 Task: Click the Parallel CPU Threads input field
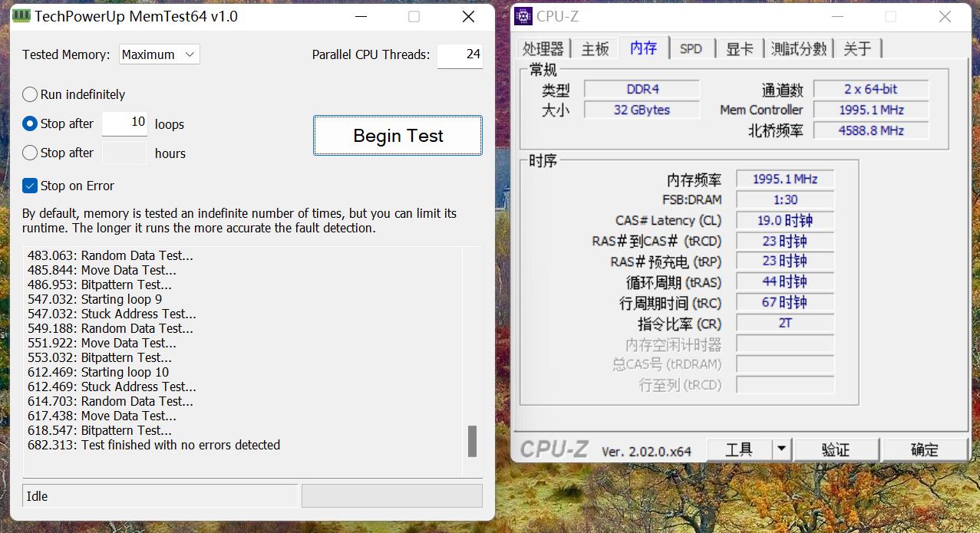click(x=460, y=54)
